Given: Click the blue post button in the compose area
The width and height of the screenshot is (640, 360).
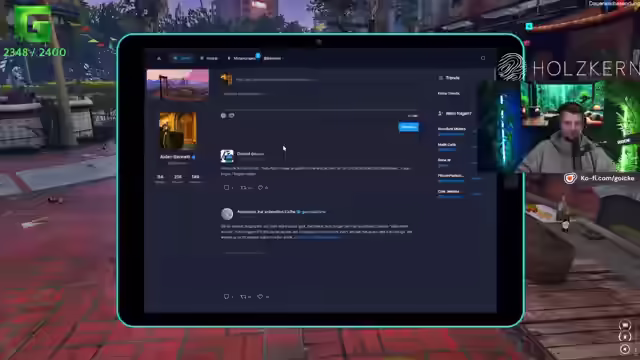Looking at the screenshot, I should coord(409,127).
